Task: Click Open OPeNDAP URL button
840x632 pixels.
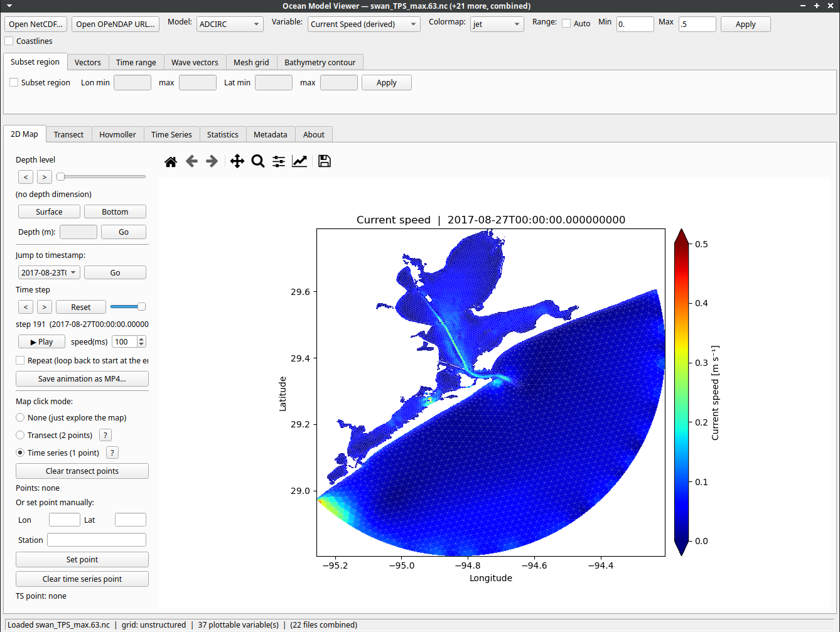Action: click(x=116, y=24)
